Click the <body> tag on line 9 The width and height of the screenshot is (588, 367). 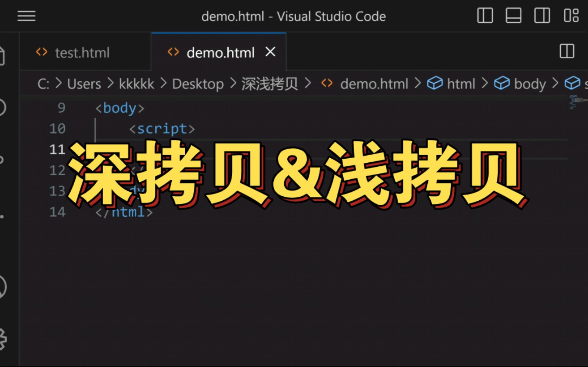[120, 108]
